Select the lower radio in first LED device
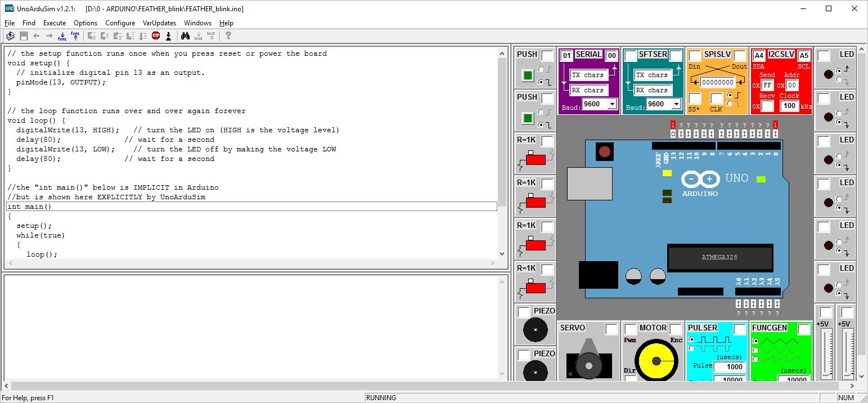 pyautogui.click(x=839, y=79)
